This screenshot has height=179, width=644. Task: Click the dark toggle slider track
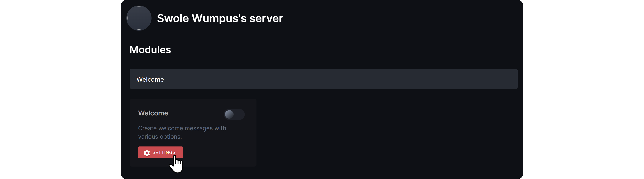[234, 114]
